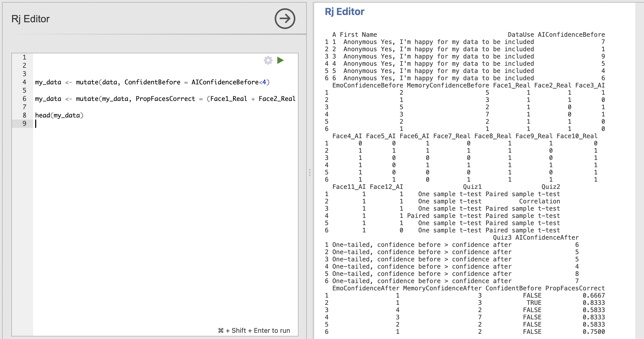
Task: Click the 'Quiz1' column header
Action: (x=472, y=187)
